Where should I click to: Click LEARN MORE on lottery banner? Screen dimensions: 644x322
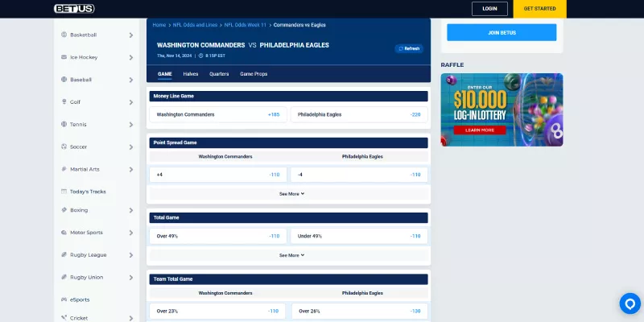tap(480, 130)
